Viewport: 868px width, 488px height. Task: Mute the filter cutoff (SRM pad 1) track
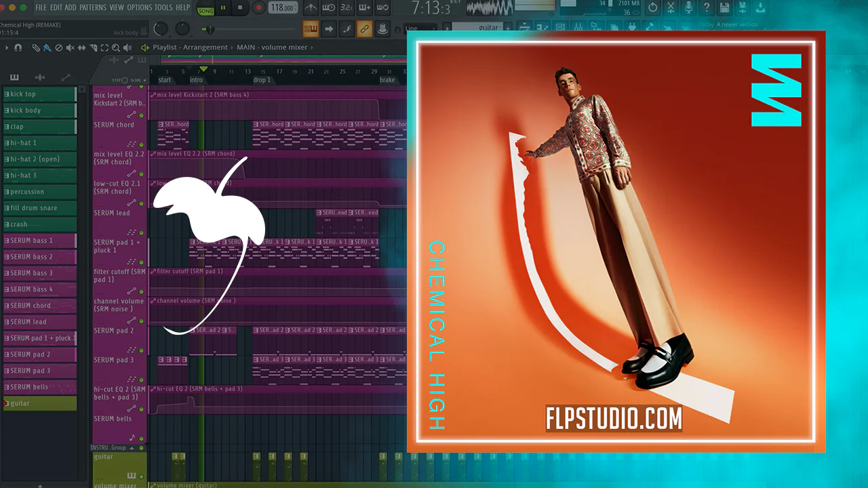point(142,292)
